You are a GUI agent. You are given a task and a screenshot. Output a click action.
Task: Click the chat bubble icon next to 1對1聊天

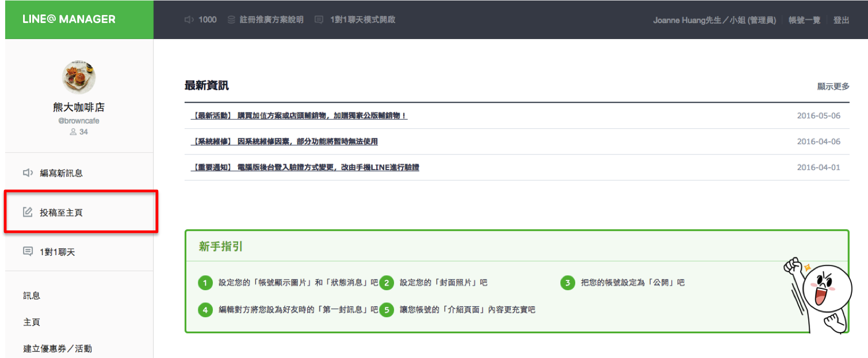pos(28,252)
